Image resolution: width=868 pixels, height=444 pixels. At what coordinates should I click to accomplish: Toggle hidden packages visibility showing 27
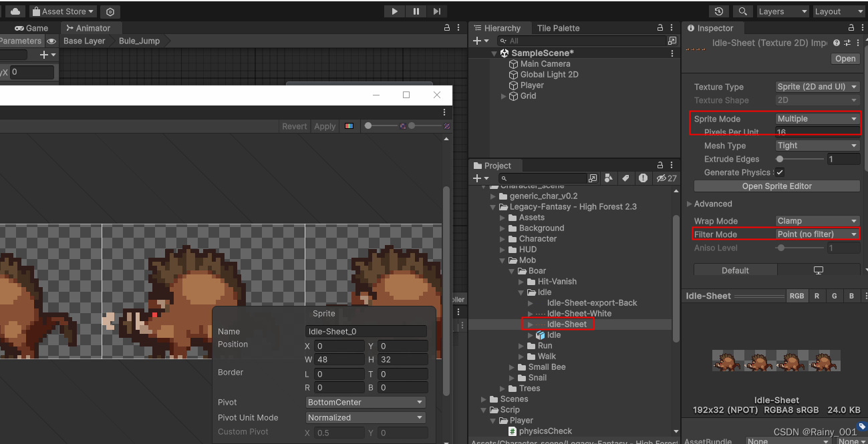tap(666, 178)
